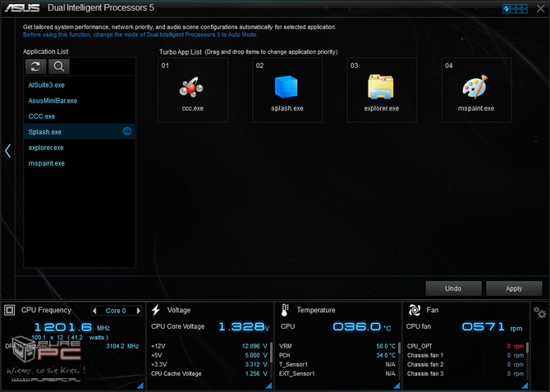The height and width of the screenshot is (392, 550).
Task: Click the Auto Mode instruction link
Action: coord(140,34)
